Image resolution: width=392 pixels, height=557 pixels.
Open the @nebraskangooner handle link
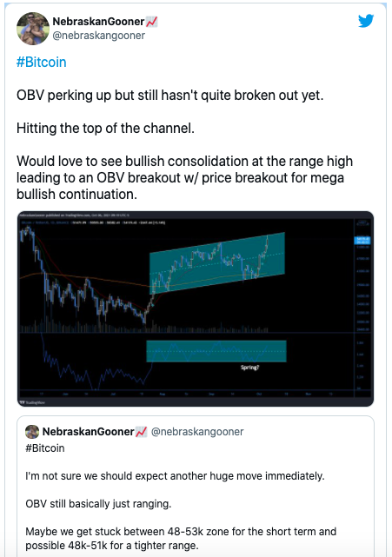[x=99, y=36]
